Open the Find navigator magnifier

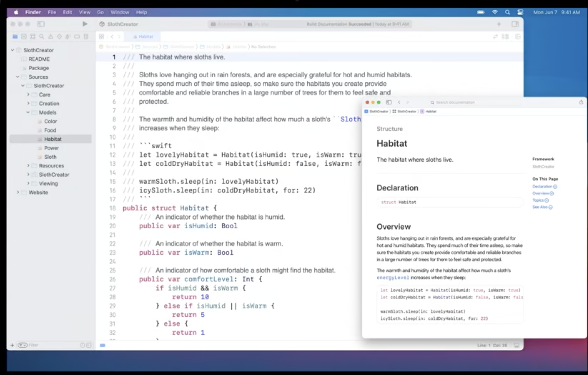tap(42, 37)
